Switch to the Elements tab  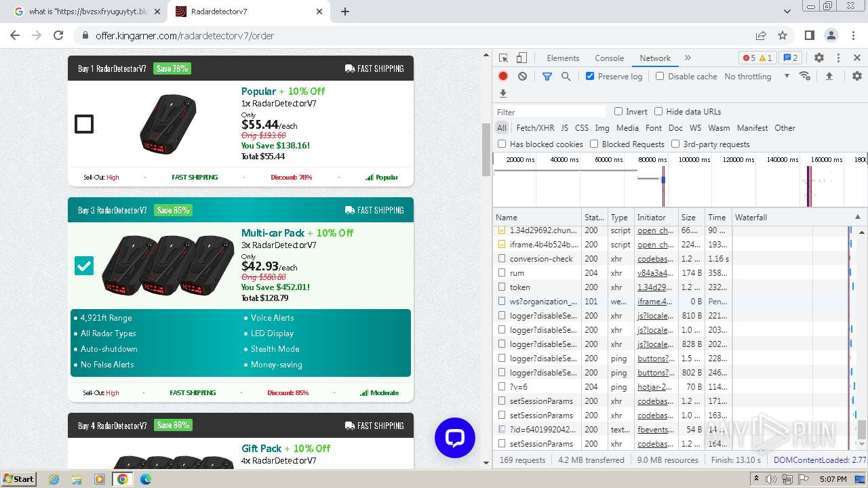[563, 58]
